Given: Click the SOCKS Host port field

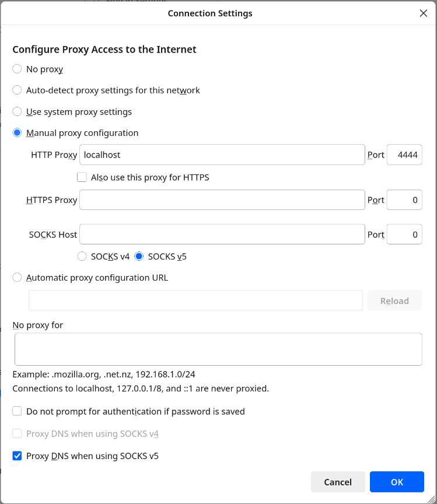Looking at the screenshot, I should pyautogui.click(x=404, y=234).
